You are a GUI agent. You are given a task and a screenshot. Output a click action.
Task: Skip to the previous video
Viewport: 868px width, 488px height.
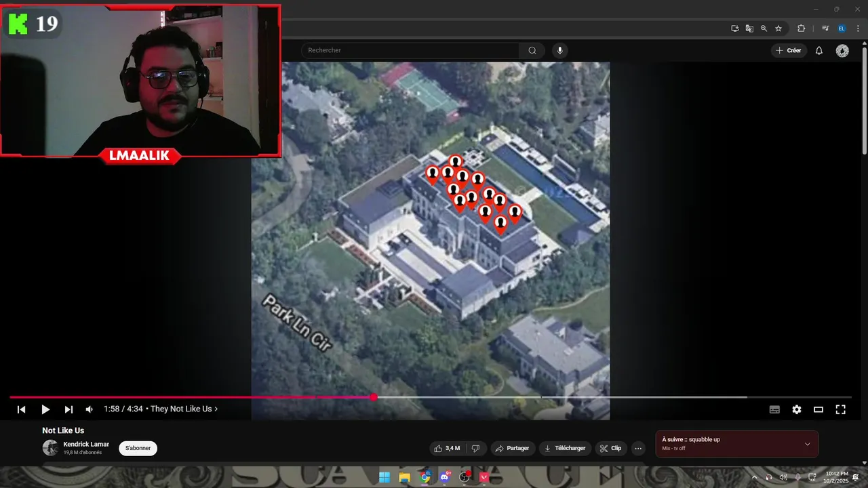[x=22, y=409]
